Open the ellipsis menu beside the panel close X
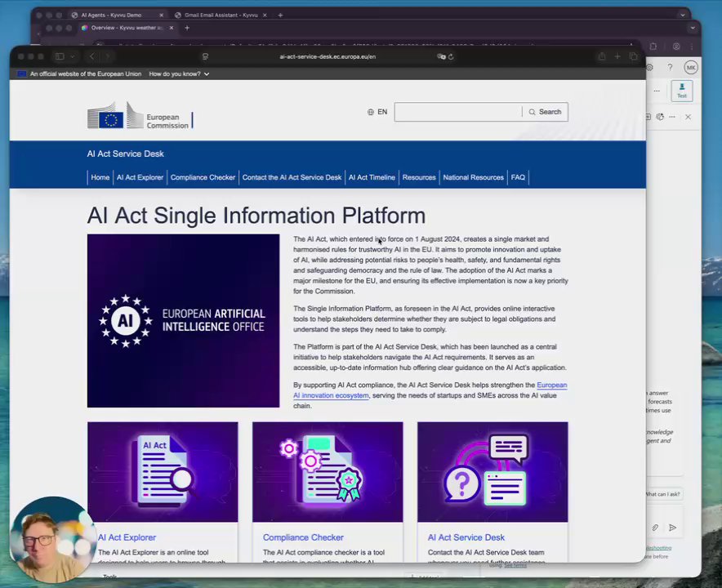Image resolution: width=722 pixels, height=588 pixels. click(672, 117)
